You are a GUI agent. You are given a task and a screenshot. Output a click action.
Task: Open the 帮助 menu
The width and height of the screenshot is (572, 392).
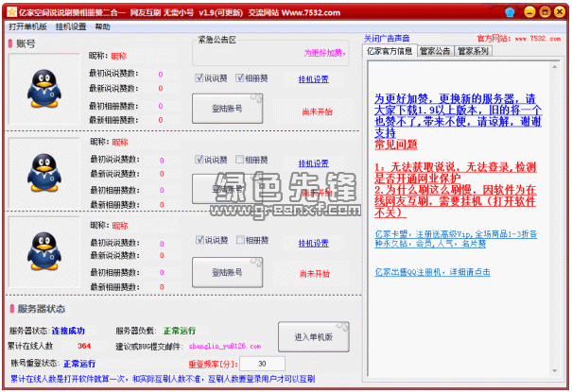(x=102, y=27)
